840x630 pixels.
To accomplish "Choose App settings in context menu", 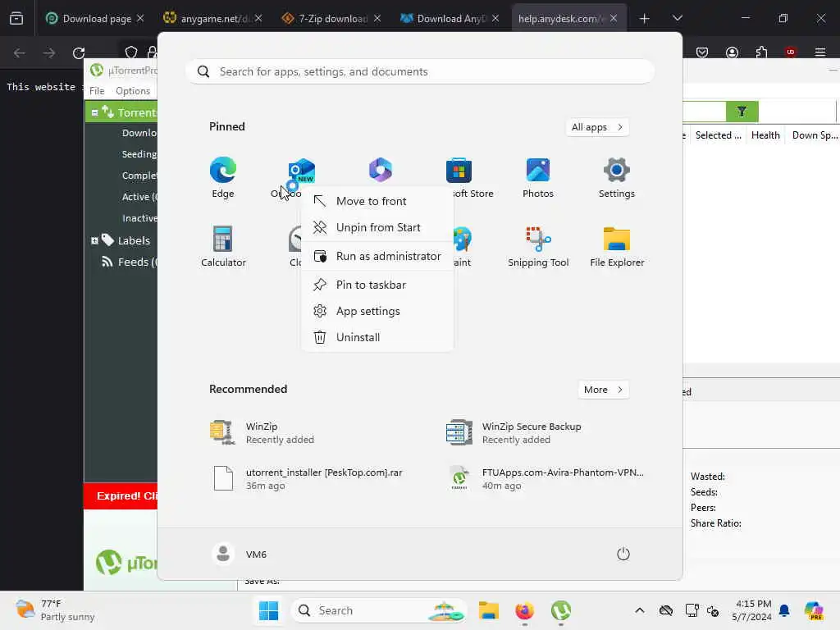I will 377,311.
